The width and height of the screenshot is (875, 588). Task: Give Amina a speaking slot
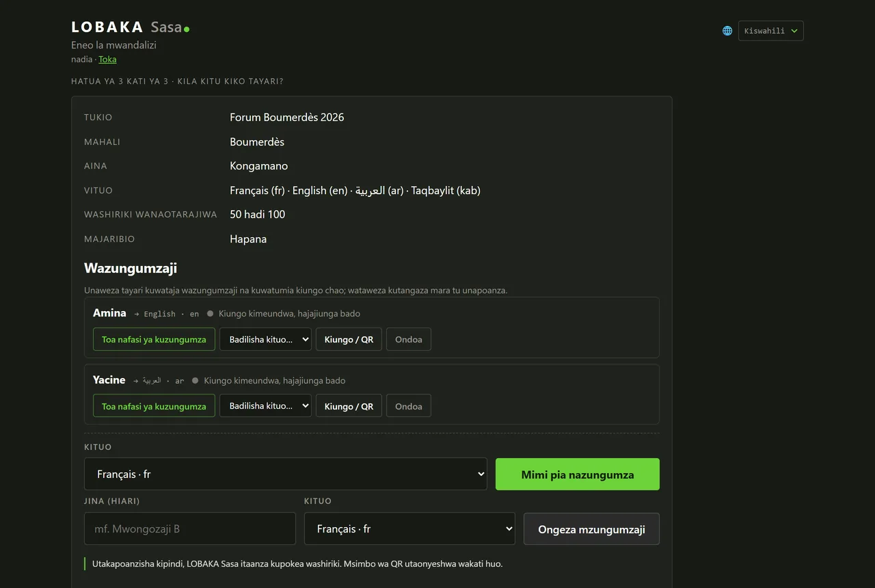tap(154, 339)
